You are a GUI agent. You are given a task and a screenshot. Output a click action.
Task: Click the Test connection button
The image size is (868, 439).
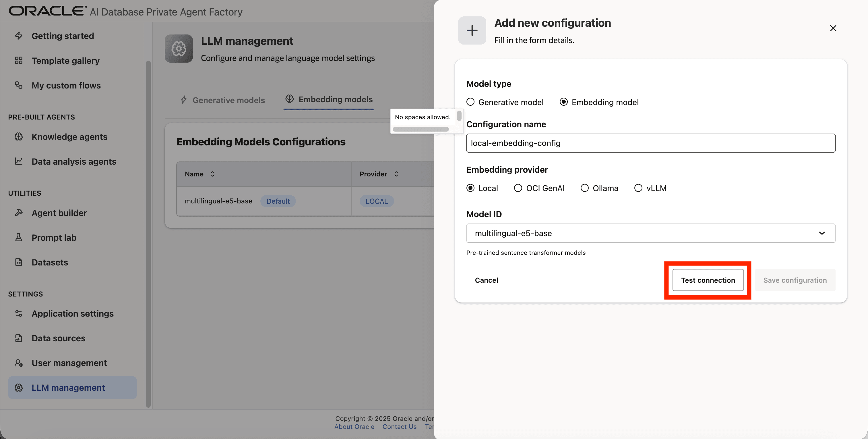pos(708,280)
